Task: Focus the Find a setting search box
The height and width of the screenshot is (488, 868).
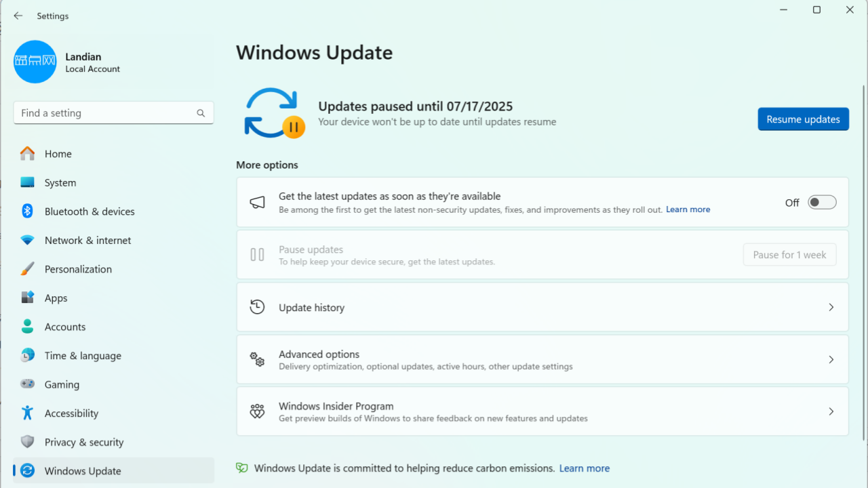Action: pyautogui.click(x=105, y=113)
